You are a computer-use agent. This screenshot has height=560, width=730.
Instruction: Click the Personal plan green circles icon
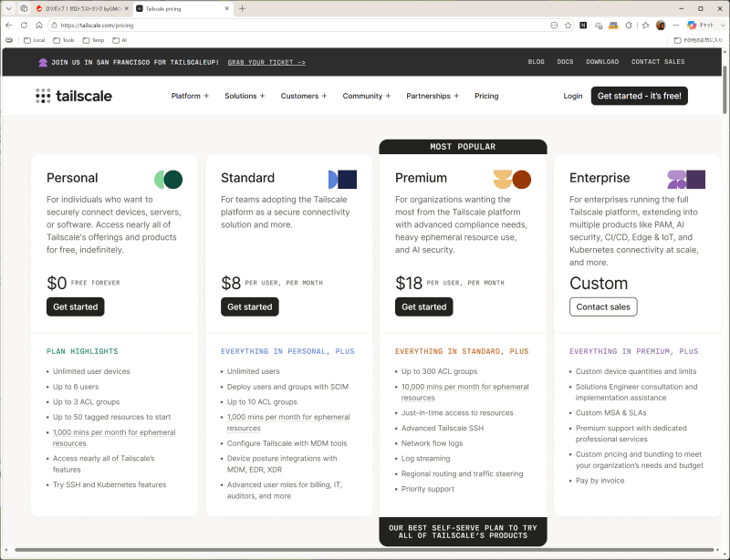tap(169, 180)
